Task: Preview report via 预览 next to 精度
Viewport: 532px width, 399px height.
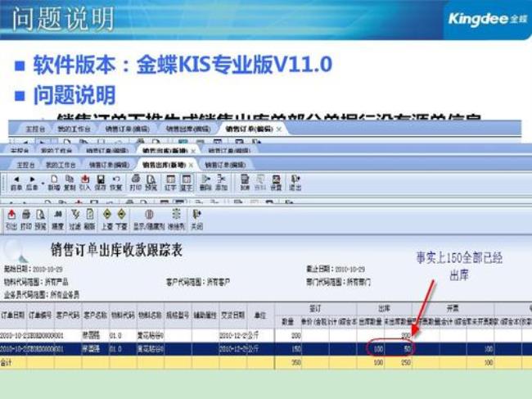Action: click(40, 220)
